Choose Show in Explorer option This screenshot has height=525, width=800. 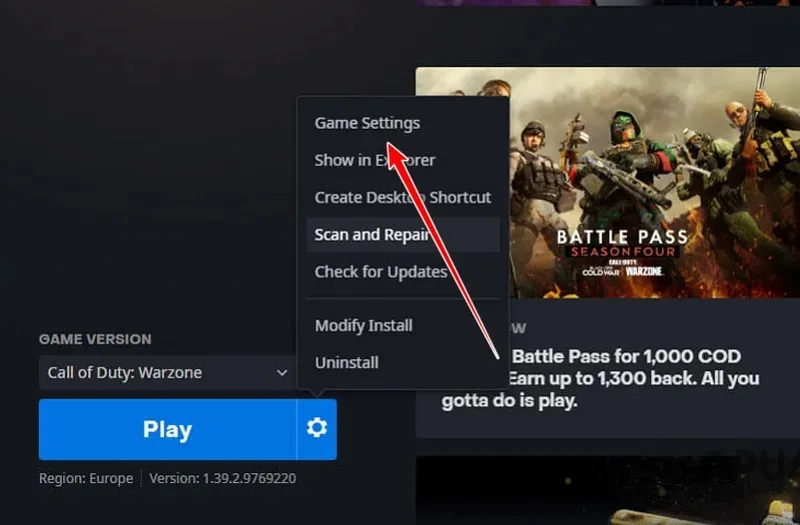click(375, 160)
